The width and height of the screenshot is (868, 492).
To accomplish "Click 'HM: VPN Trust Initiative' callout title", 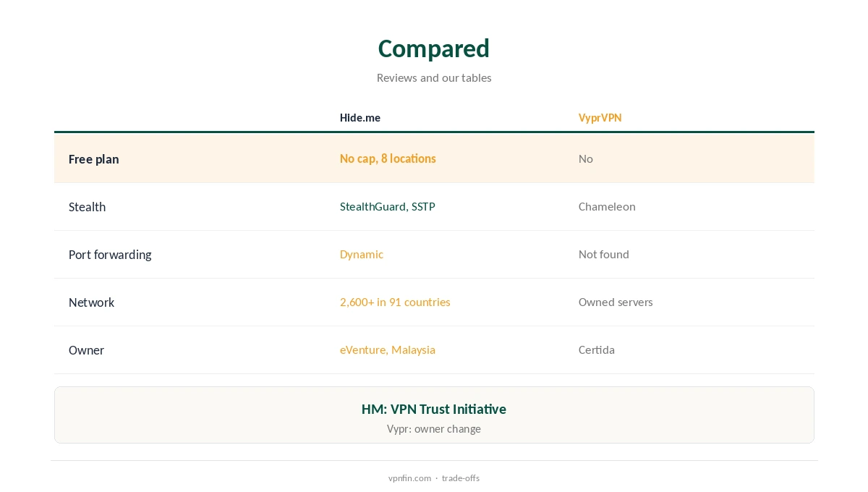I will [434, 409].
